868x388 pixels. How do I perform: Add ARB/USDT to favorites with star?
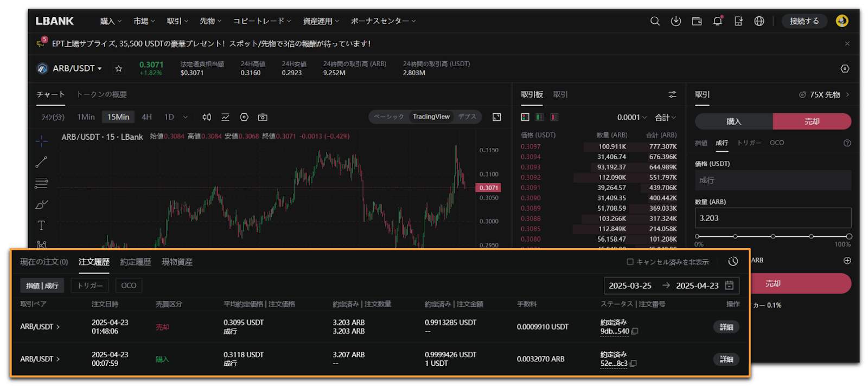(119, 68)
